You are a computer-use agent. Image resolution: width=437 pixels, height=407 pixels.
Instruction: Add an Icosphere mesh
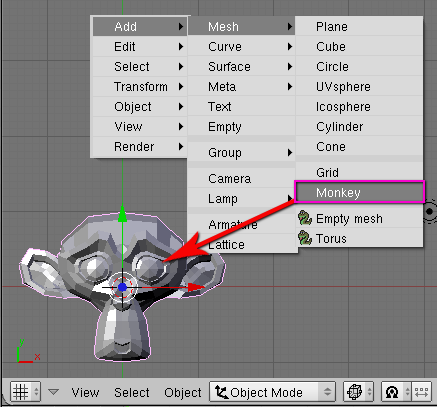pos(359,106)
